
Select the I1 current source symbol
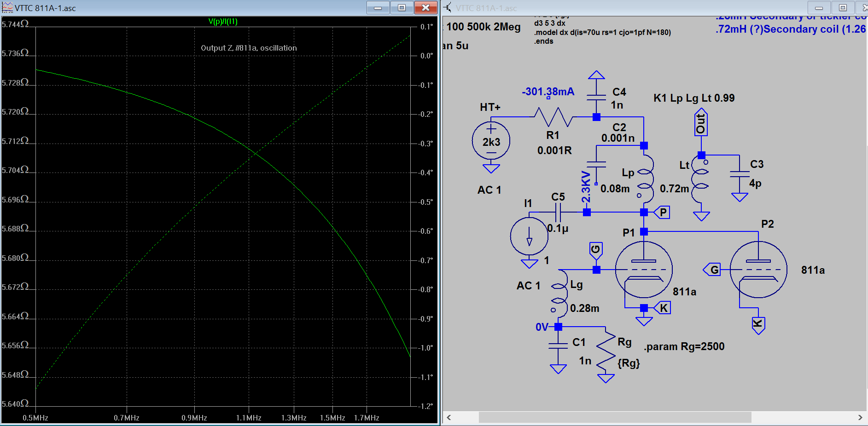point(529,236)
